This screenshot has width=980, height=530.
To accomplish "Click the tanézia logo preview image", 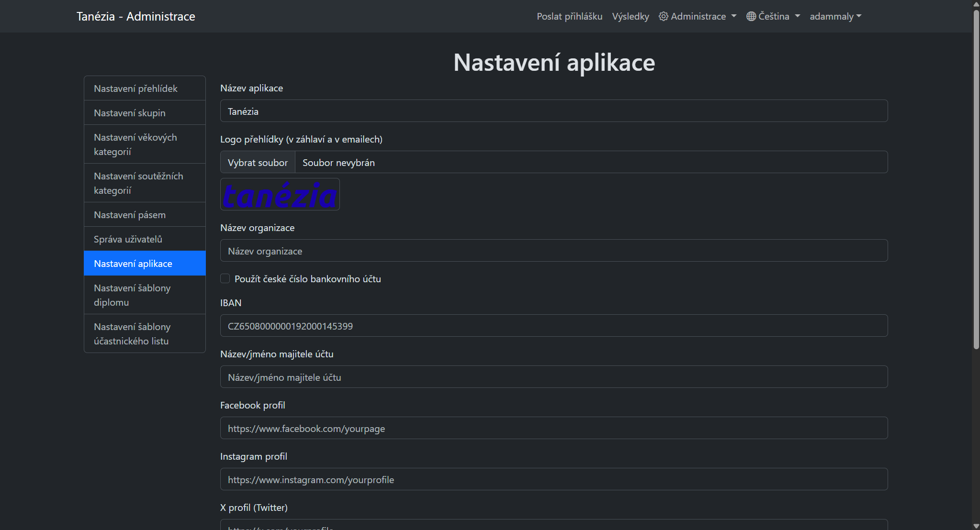I will click(x=280, y=194).
